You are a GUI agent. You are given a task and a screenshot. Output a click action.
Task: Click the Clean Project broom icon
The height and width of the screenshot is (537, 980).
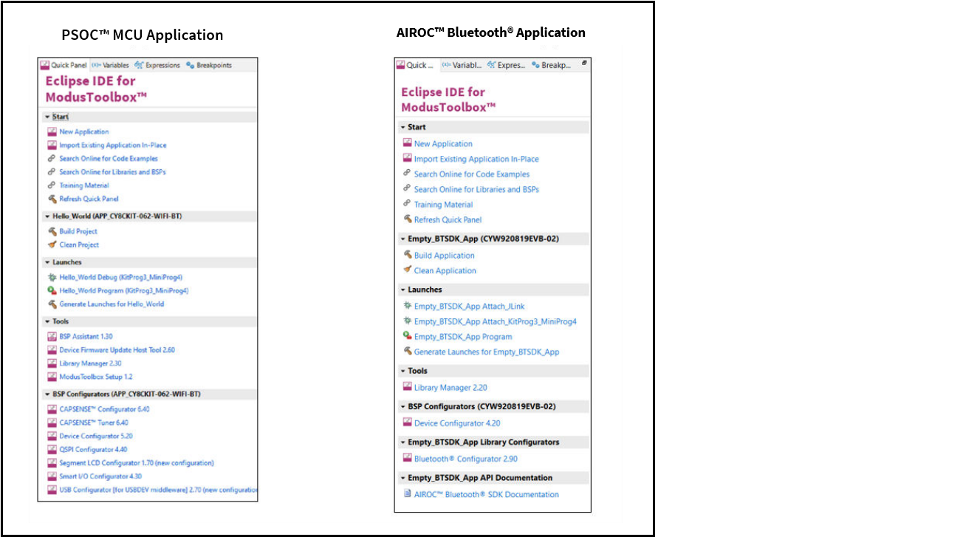pos(52,244)
